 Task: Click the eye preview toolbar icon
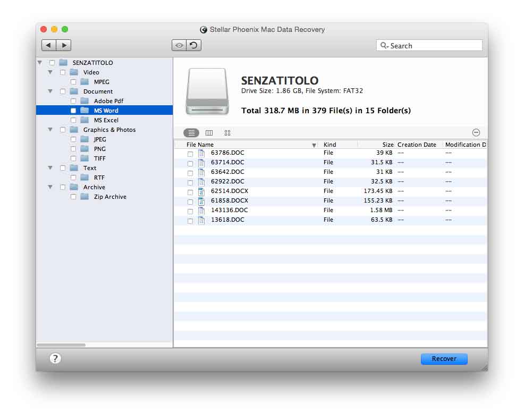pos(179,45)
